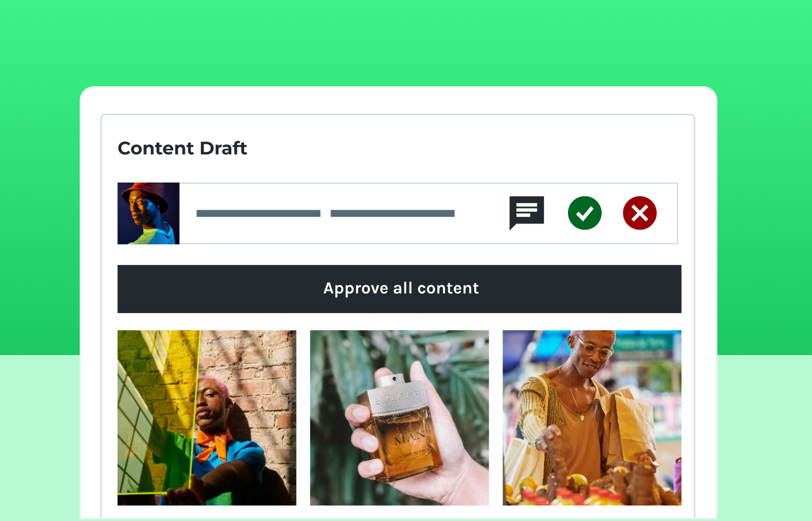
Task: Click the yellow acrylic panel in first photo
Action: click(158, 409)
